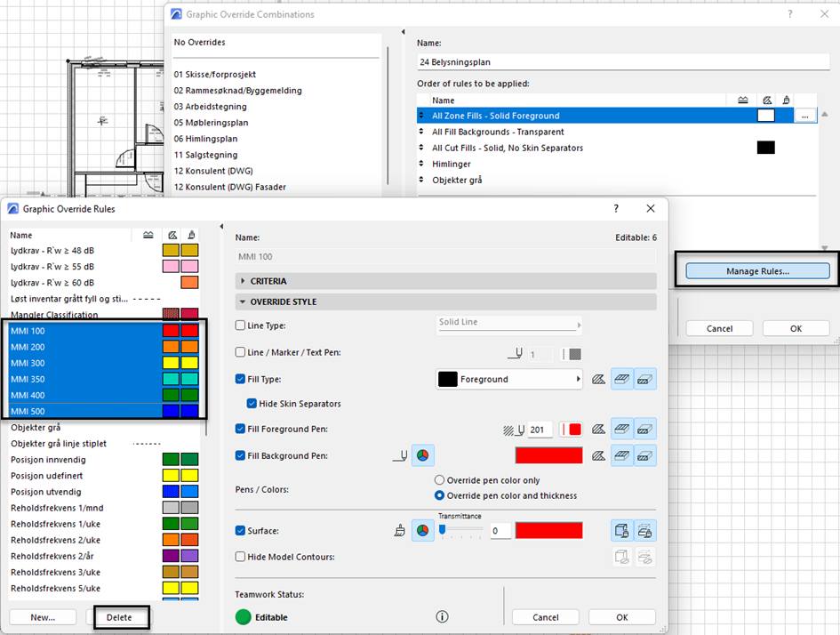This screenshot has width=840, height=635.
Task: Click cover fill icon in Fill Background Pen row
Action: click(622, 456)
